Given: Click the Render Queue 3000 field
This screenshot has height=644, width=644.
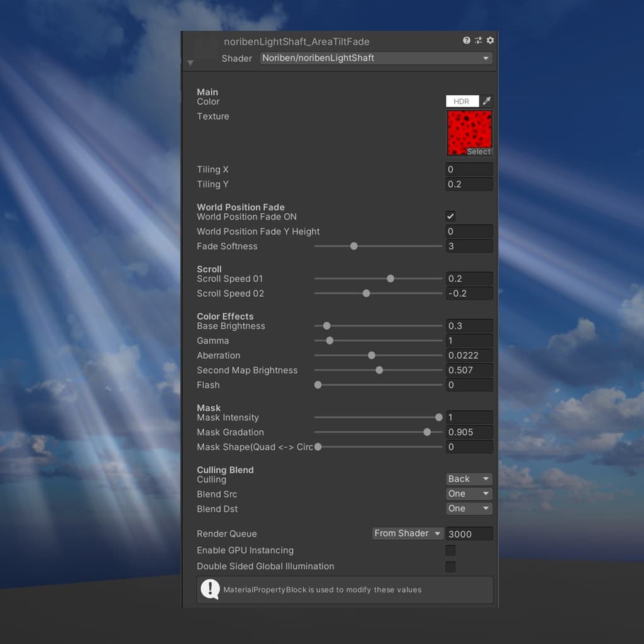Looking at the screenshot, I should (469, 534).
